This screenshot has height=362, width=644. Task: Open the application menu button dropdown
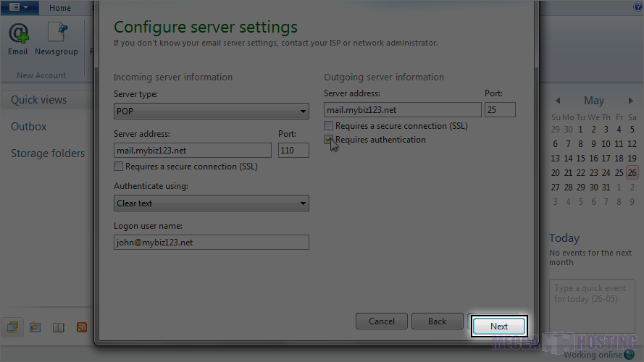(20, 8)
